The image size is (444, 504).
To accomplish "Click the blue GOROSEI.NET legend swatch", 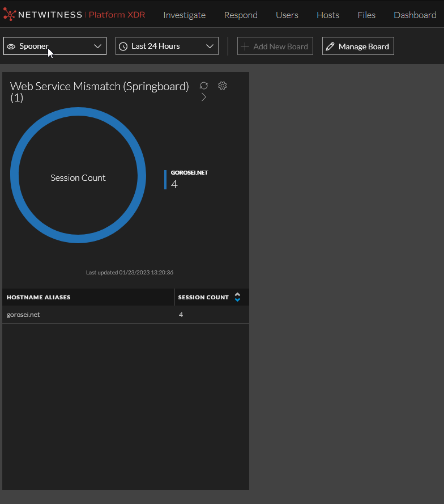I will point(165,180).
